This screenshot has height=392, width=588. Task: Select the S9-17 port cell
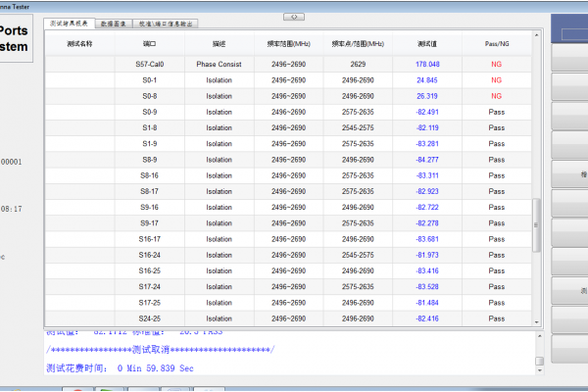pyautogui.click(x=150, y=223)
